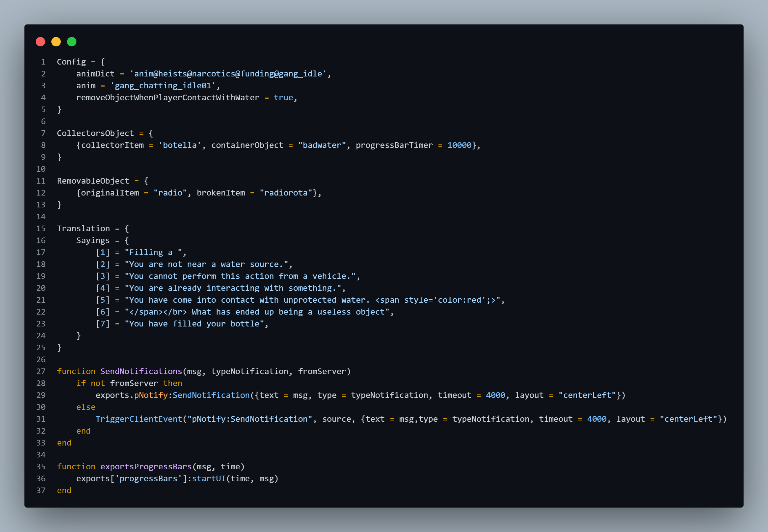
Task: Click 'What has ended up being a useless object' string
Action: [257, 312]
